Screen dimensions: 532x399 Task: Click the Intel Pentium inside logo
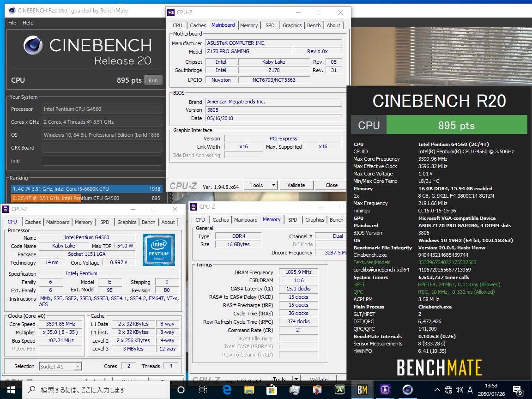click(159, 249)
